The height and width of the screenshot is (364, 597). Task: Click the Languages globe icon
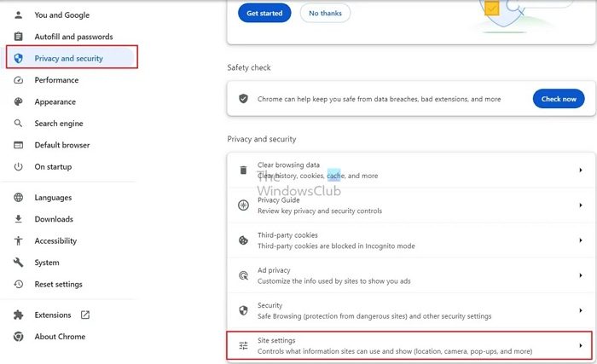coord(18,198)
